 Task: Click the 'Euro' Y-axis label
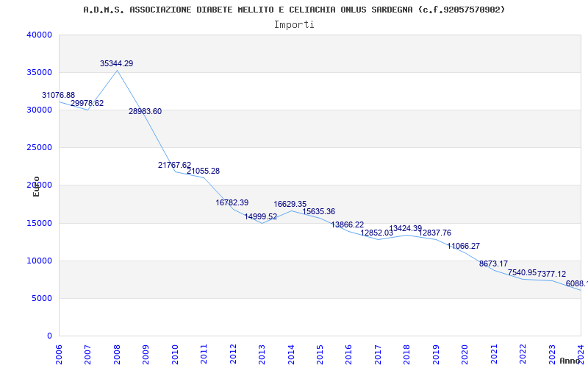coord(36,186)
